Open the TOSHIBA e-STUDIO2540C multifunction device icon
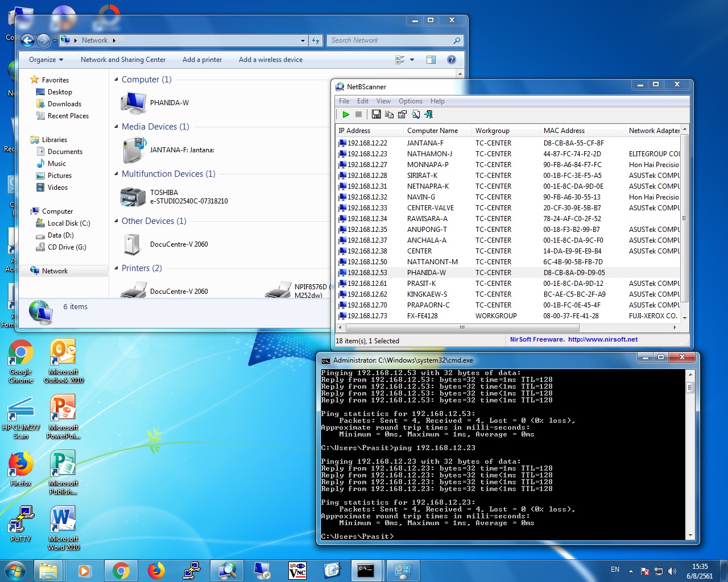 pos(133,197)
